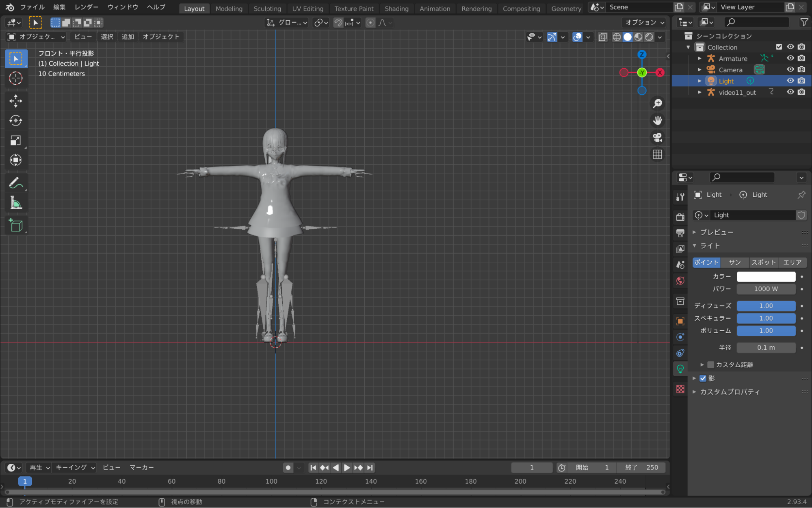Collapse the ライト panel
This screenshot has width=812, height=508.
694,246
